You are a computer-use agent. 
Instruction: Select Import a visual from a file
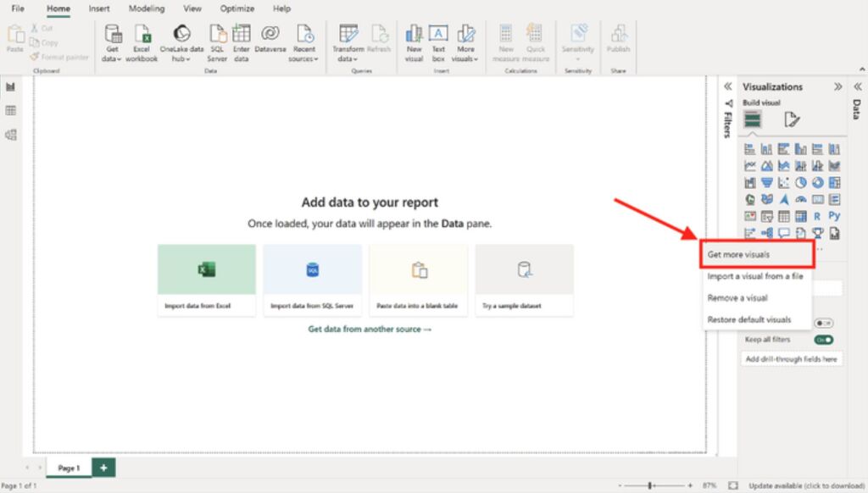(x=755, y=276)
